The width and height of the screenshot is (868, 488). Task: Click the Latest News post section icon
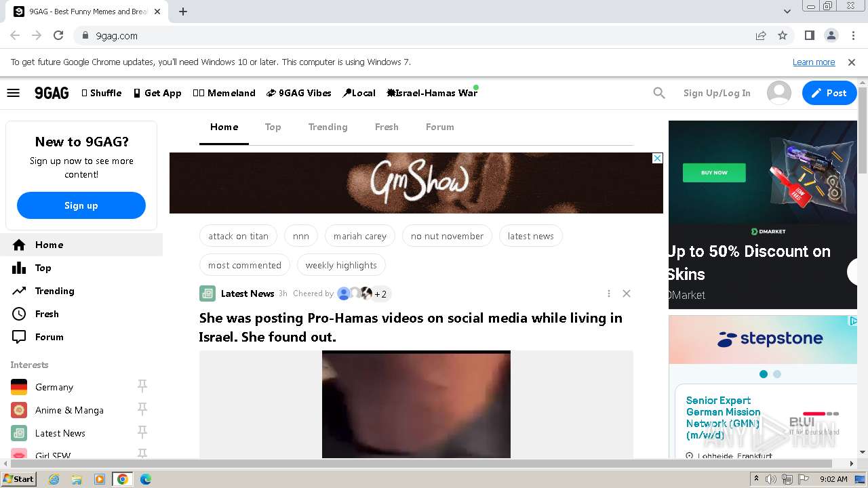(208, 293)
